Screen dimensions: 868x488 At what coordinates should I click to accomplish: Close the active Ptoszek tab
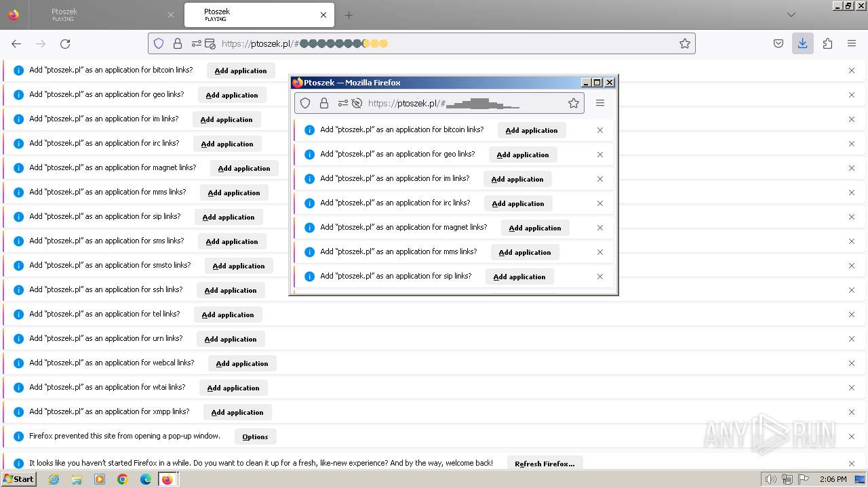coord(323,15)
